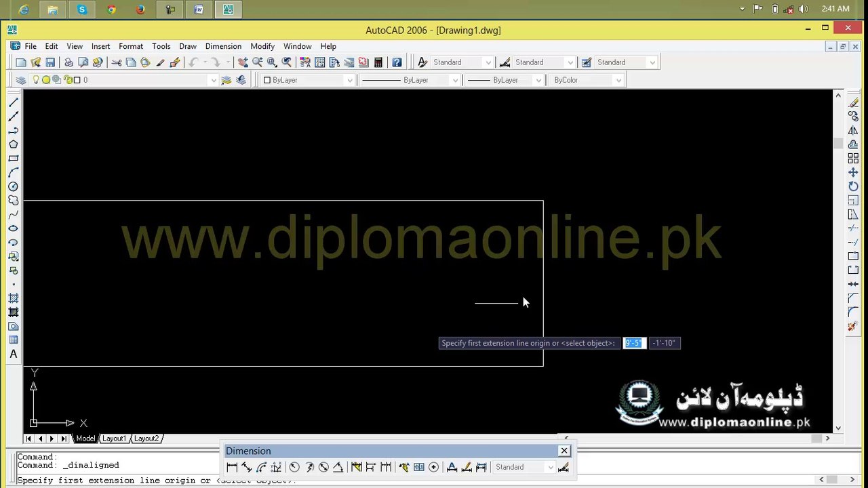The width and height of the screenshot is (868, 488).
Task: Open the Edit menu
Action: click(x=52, y=46)
